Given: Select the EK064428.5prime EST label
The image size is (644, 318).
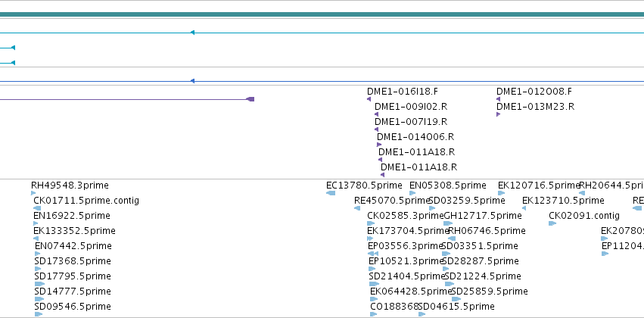Looking at the screenshot, I should point(411,291).
